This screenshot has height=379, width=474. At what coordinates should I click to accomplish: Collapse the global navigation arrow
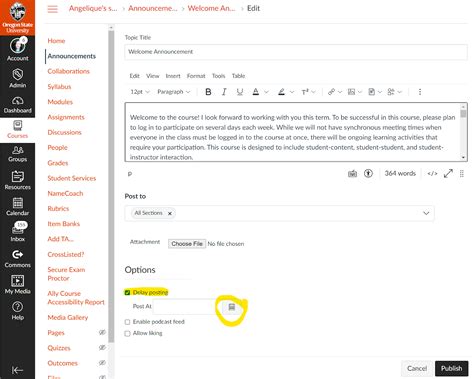click(x=17, y=370)
